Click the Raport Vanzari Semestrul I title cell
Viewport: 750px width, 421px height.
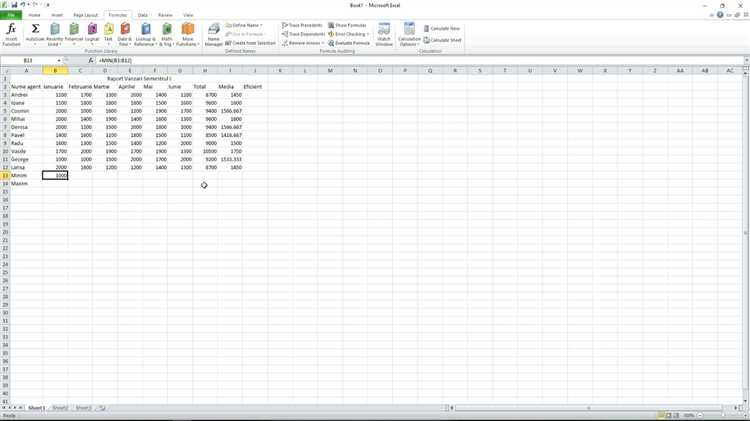coord(139,78)
